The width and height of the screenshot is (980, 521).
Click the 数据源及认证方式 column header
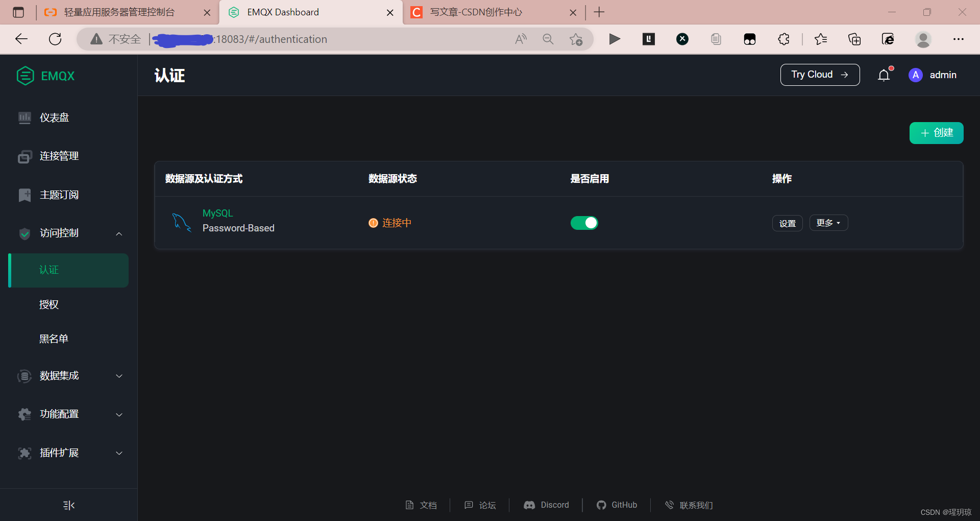pyautogui.click(x=204, y=179)
